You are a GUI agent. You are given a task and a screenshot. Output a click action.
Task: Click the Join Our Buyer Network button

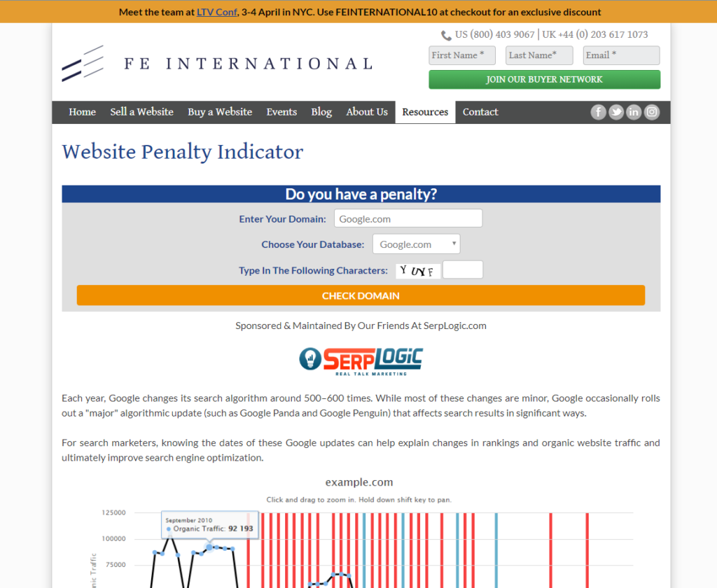click(x=545, y=80)
